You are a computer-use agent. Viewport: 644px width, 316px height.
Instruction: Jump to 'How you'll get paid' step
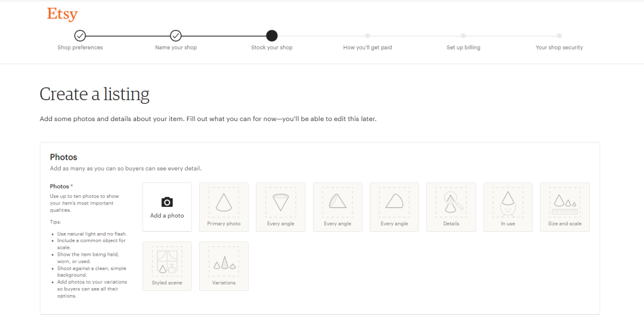coord(367,48)
